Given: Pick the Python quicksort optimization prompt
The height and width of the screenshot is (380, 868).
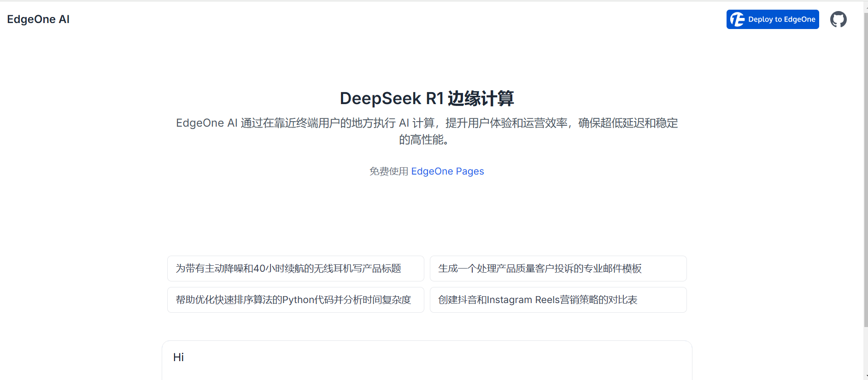Looking at the screenshot, I should pos(296,300).
